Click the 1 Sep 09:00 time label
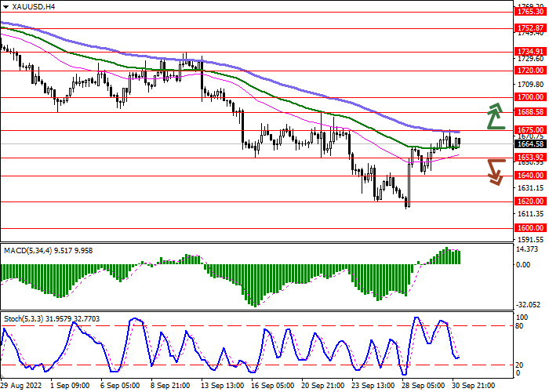The height and width of the screenshot is (392, 549). [70, 386]
